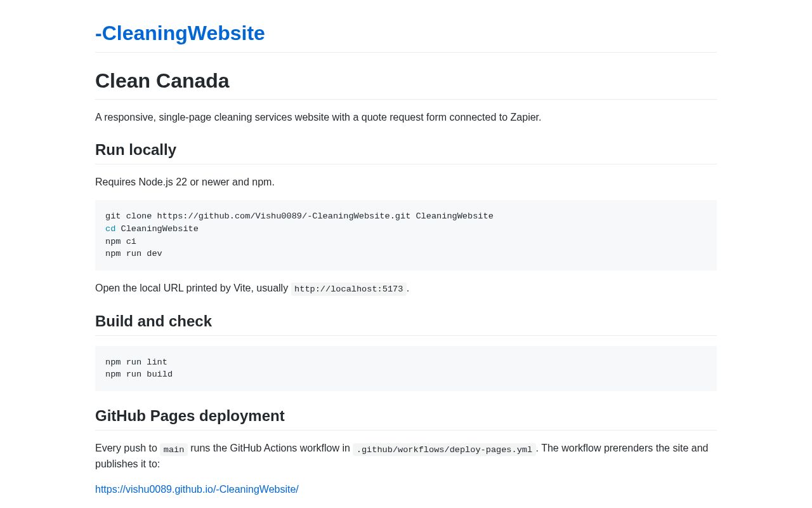
Task: Click the main branch inline code
Action: point(174,450)
